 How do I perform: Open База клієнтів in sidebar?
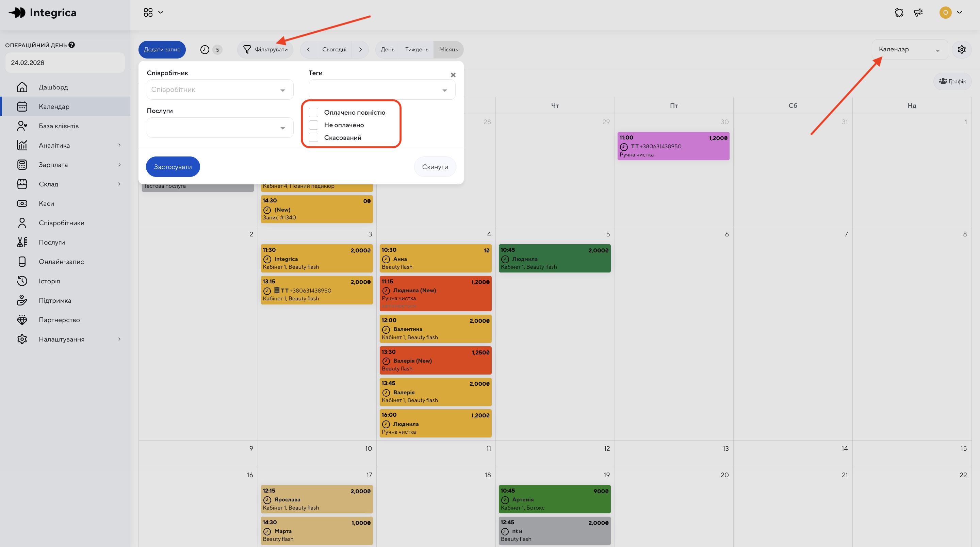(x=59, y=126)
